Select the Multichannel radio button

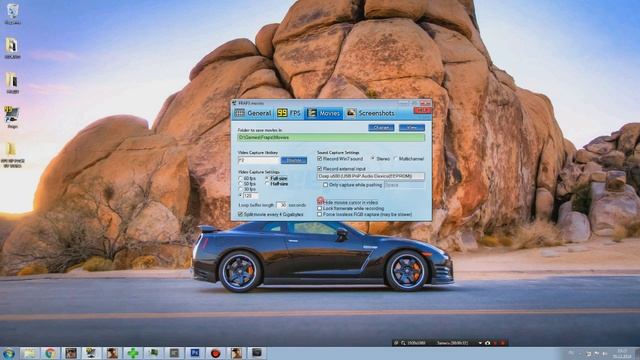(395, 158)
